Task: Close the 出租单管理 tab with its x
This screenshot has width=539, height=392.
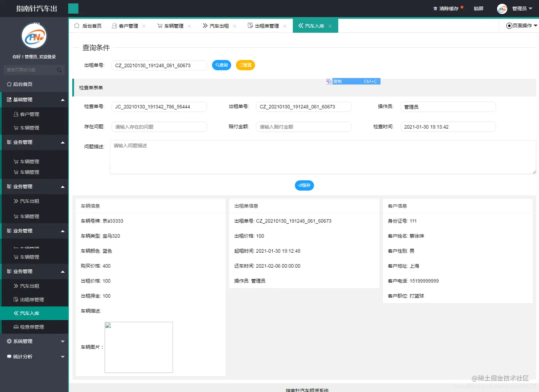Action: pos(285,26)
